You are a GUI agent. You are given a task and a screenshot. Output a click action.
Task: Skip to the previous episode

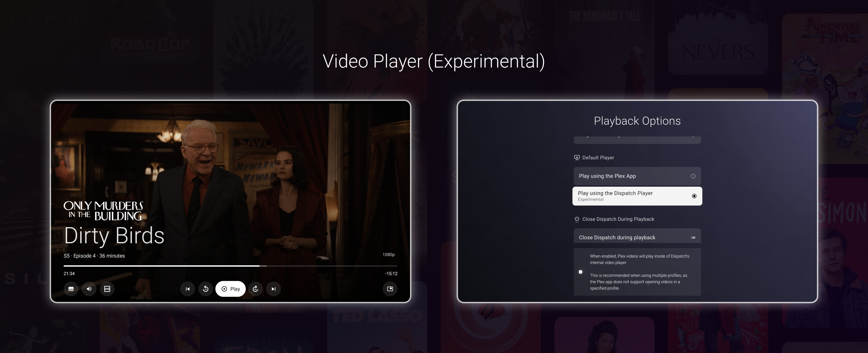[x=188, y=289]
